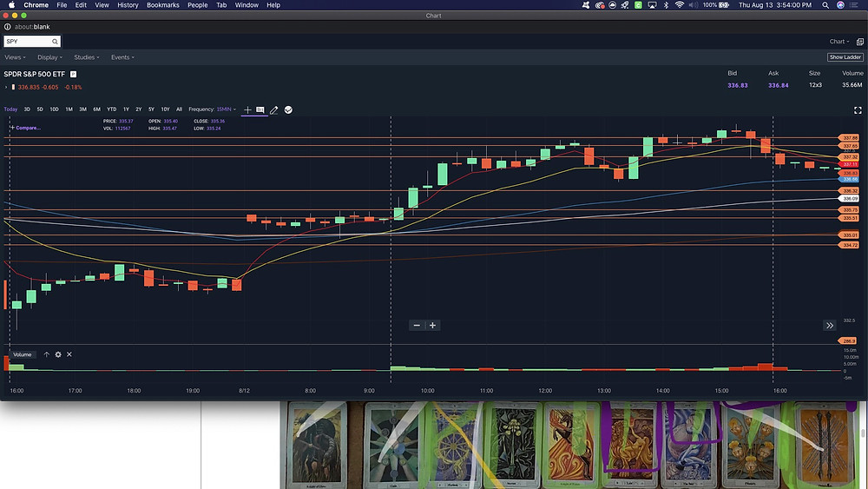Select the 1Y time range

126,109
